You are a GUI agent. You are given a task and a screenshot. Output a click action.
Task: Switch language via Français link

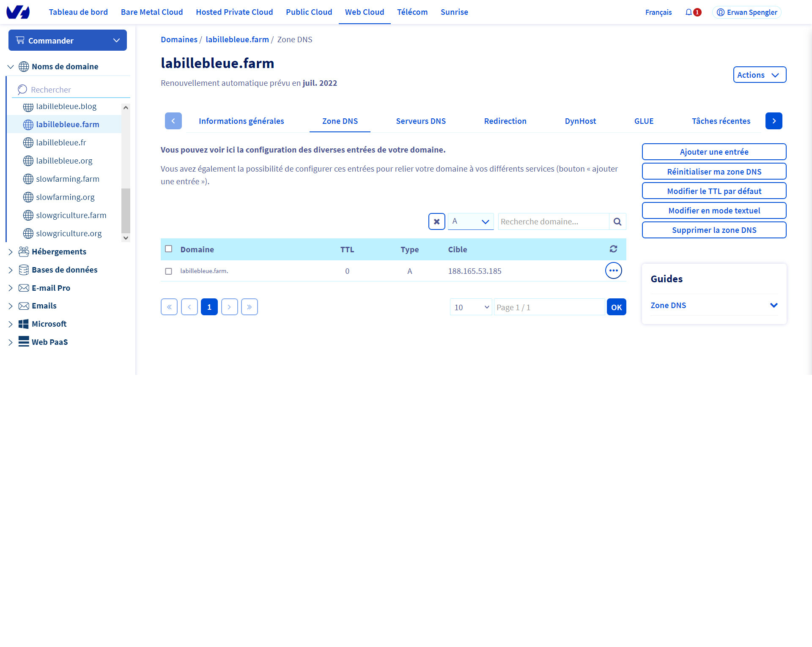click(x=658, y=12)
